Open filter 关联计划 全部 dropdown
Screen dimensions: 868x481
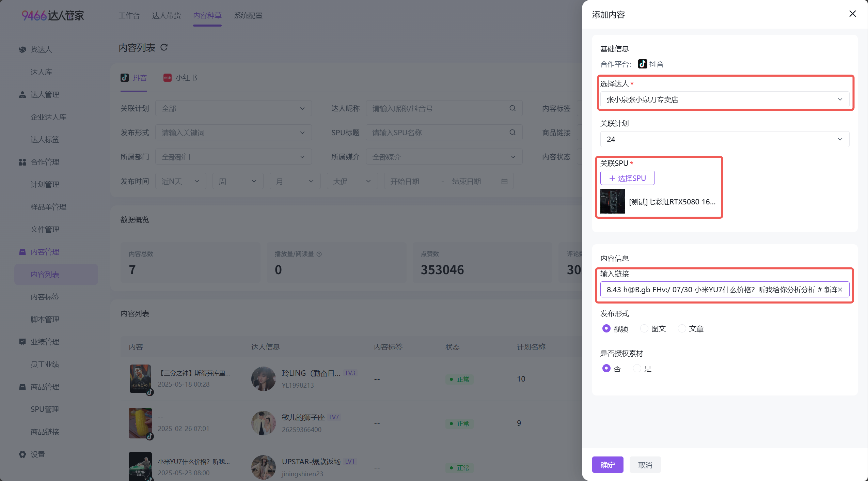(234, 108)
